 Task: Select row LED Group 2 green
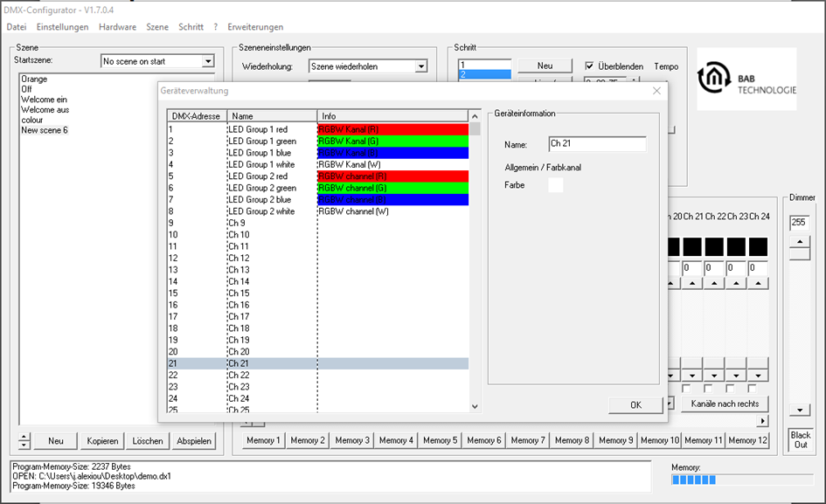point(317,188)
